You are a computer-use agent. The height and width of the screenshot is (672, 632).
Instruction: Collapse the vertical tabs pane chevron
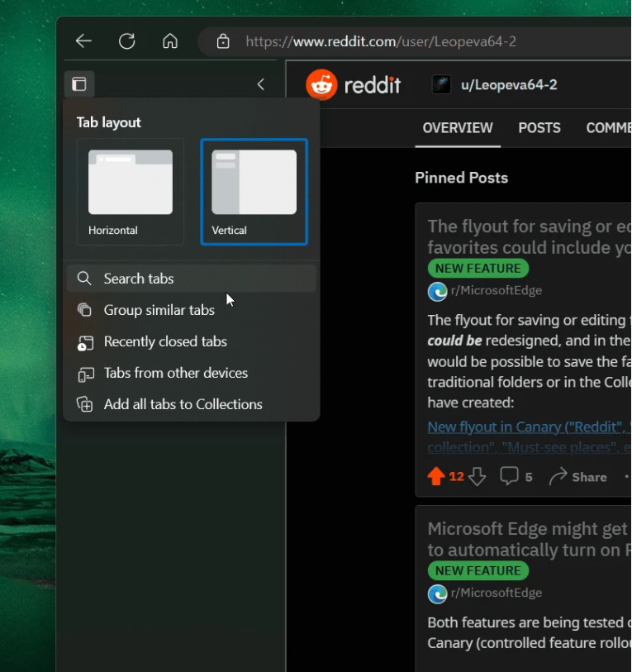pos(260,84)
